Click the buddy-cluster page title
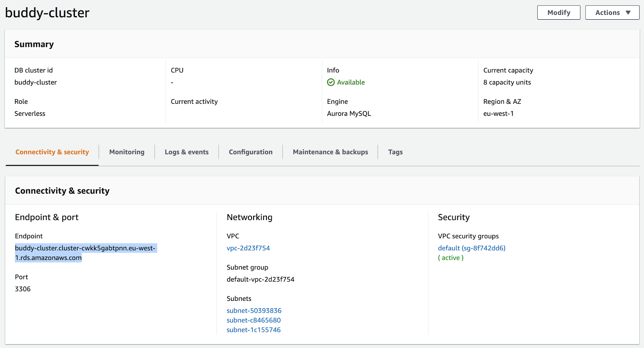Image resolution: width=644 pixels, height=348 pixels. pos(47,13)
